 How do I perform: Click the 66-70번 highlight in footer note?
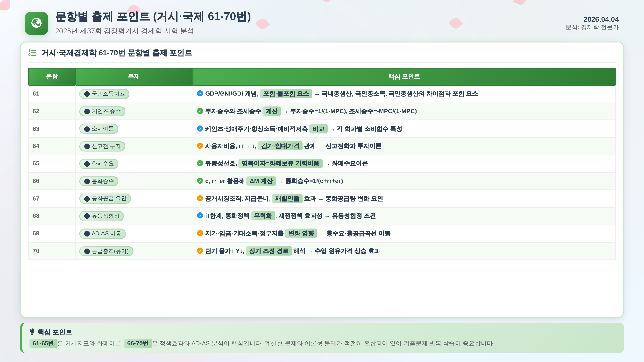click(x=138, y=343)
